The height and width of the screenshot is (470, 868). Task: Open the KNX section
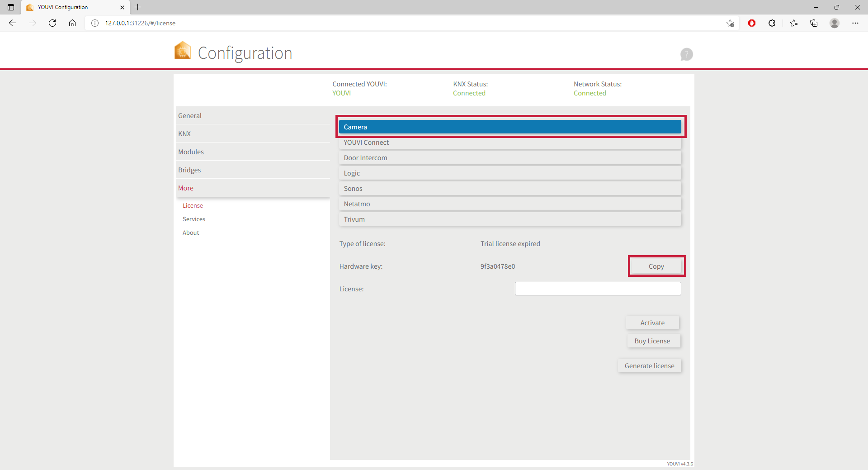(253, 134)
